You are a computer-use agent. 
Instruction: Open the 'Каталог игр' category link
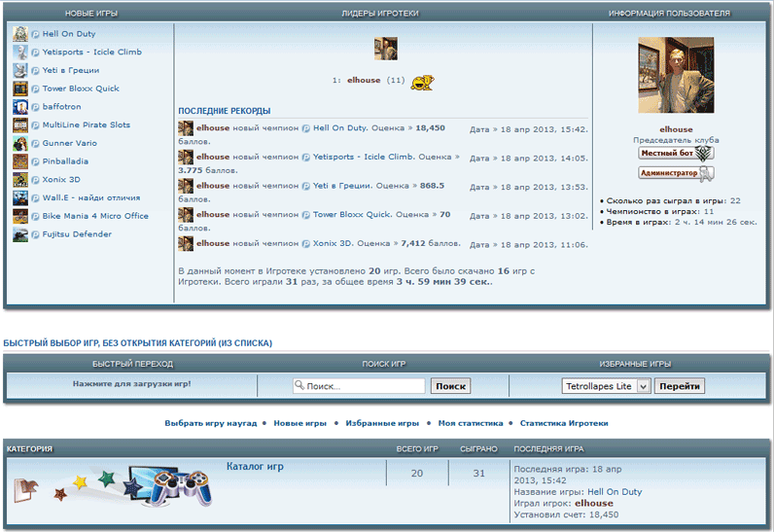255,467
